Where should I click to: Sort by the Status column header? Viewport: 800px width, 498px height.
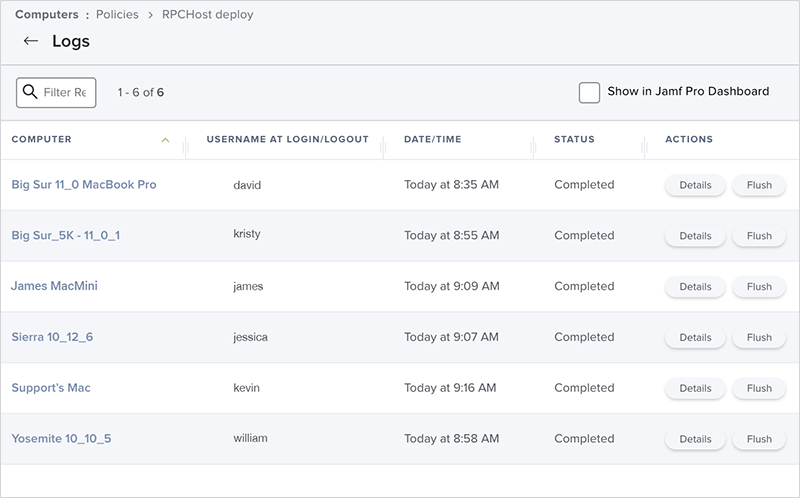coord(574,139)
